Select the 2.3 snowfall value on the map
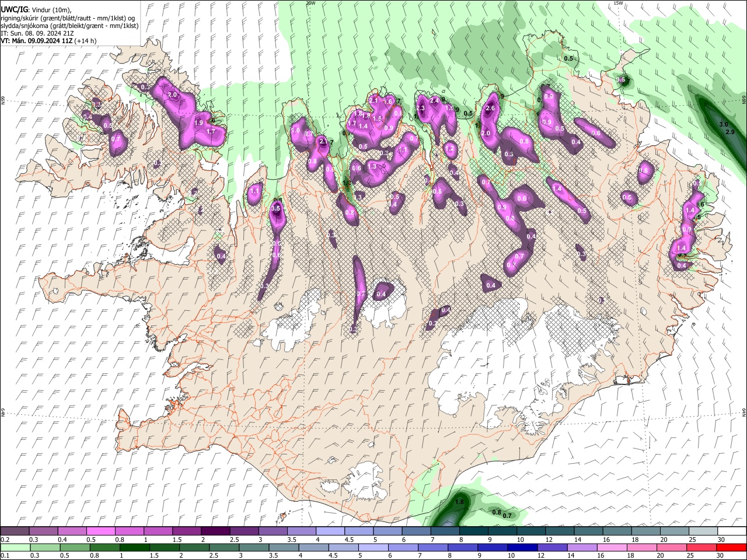 (x=420, y=108)
